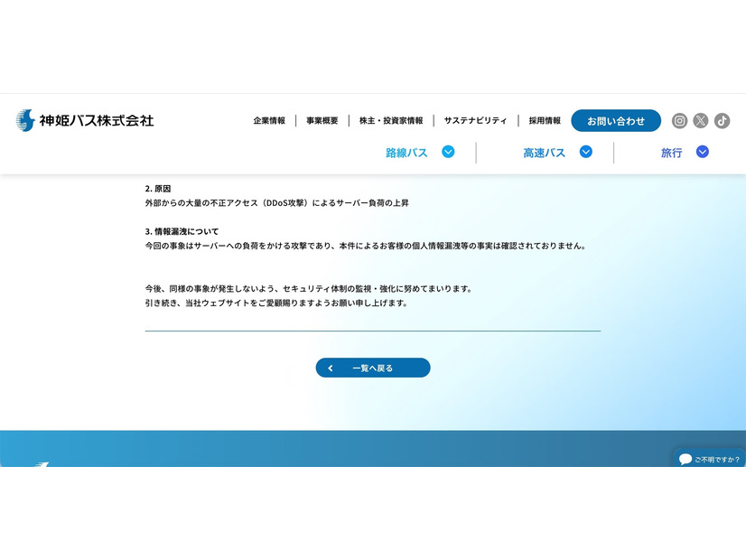Click the 一覧へ戻る back button
Image resolution: width=746 pixels, height=560 pixels.
373,368
